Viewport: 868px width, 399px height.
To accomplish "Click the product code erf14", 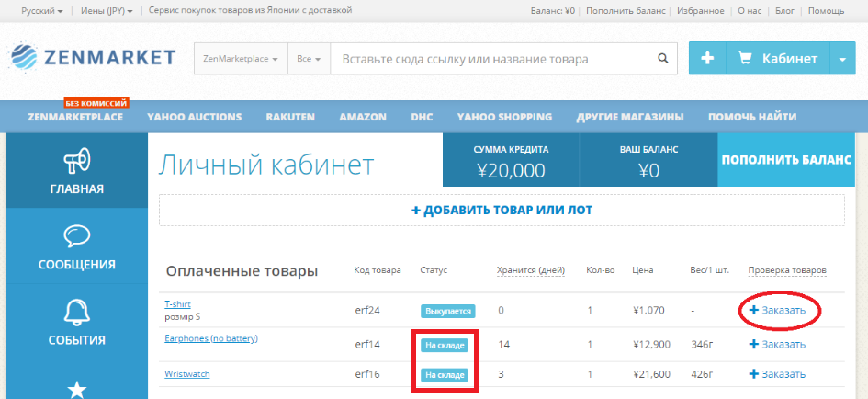I will pos(367,345).
